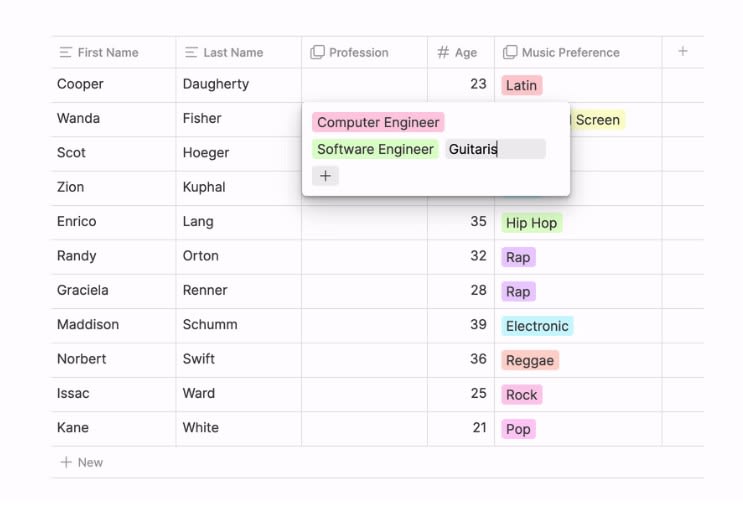Click the First Name column text icon
Image resolution: width=743 pixels, height=505 pixels.
[65, 52]
